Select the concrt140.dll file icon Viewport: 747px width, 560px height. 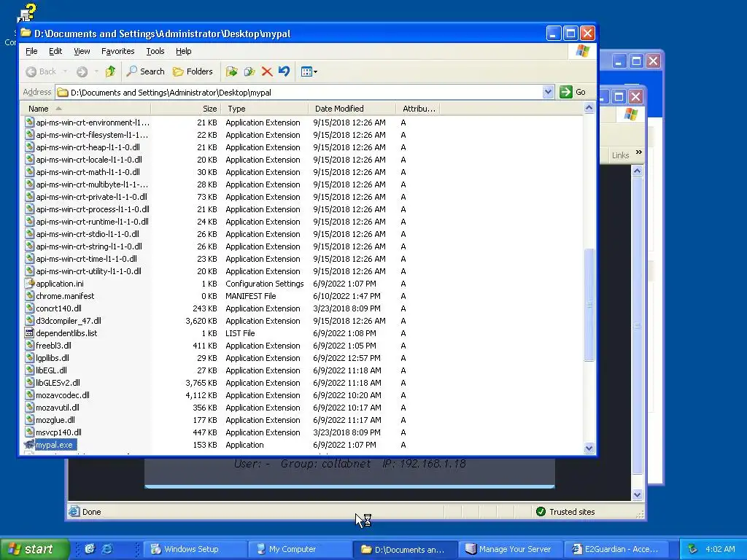pos(29,308)
